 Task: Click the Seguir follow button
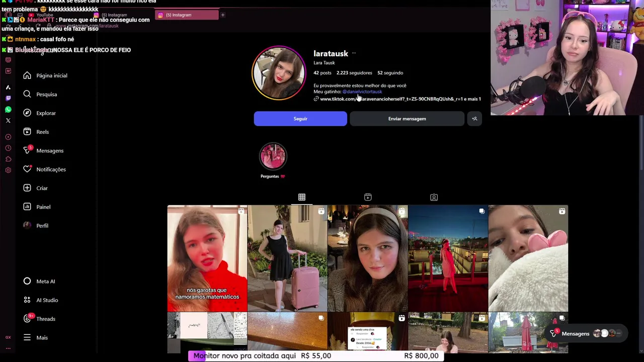coord(300,119)
